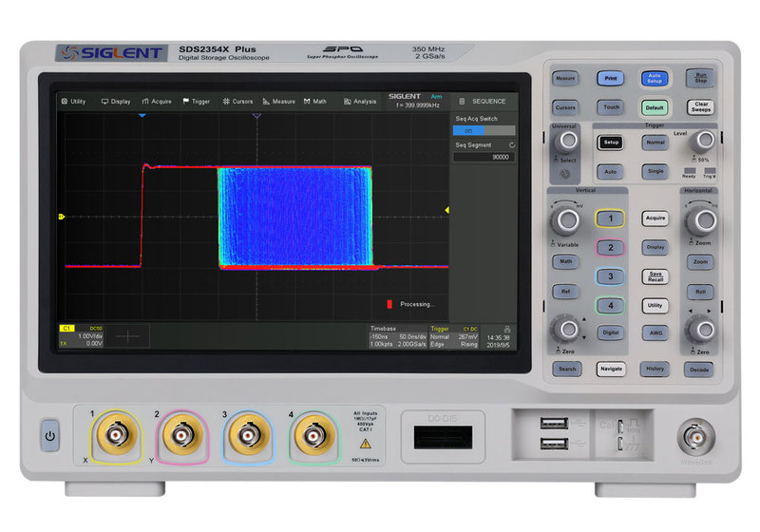Image resolution: width=760 pixels, height=532 pixels.
Task: Toggle channel 3 blue button
Action: tap(610, 276)
